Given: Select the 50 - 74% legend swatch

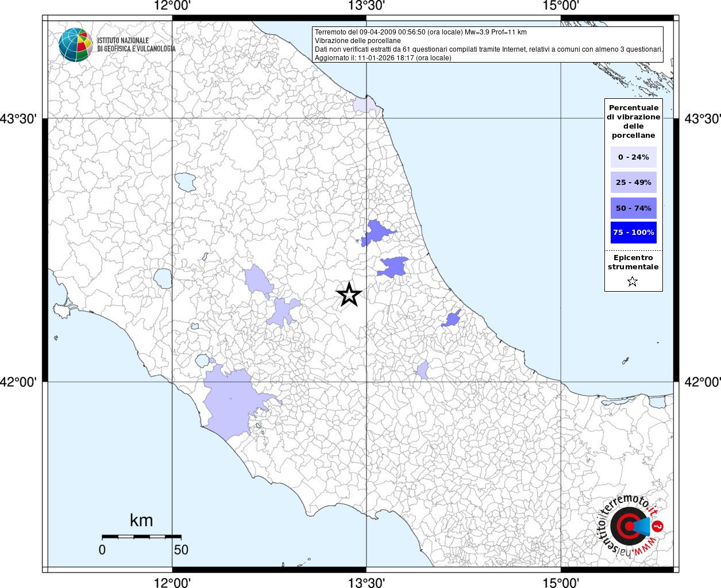Looking at the screenshot, I should coord(633,208).
